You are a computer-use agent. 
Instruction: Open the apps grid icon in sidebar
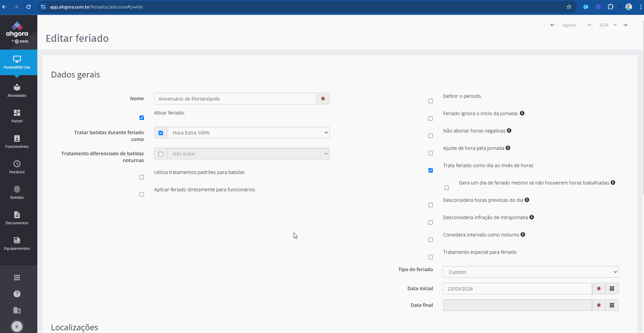coord(17,278)
